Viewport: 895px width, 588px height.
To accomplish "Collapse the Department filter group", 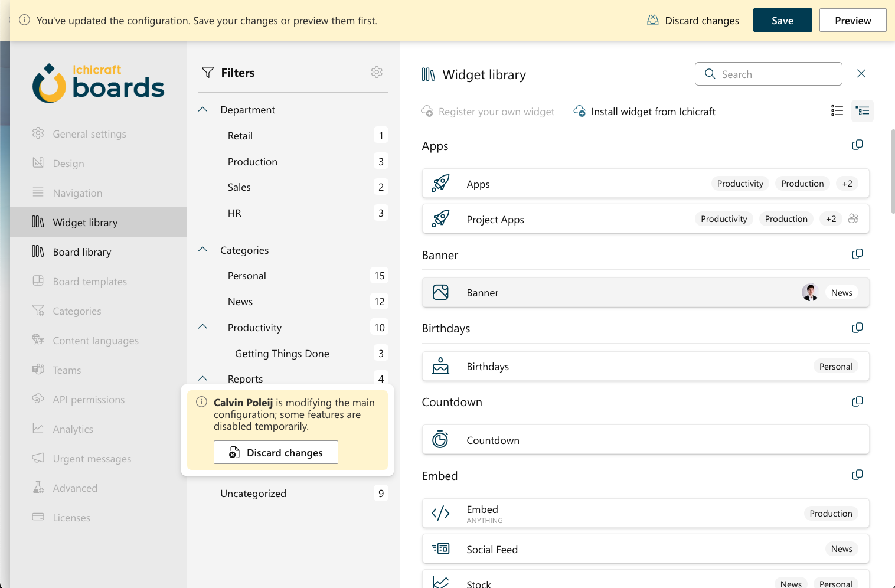I will 203,110.
